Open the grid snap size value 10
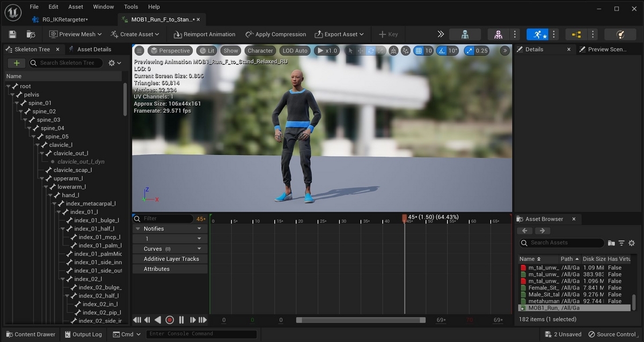 [x=428, y=51]
